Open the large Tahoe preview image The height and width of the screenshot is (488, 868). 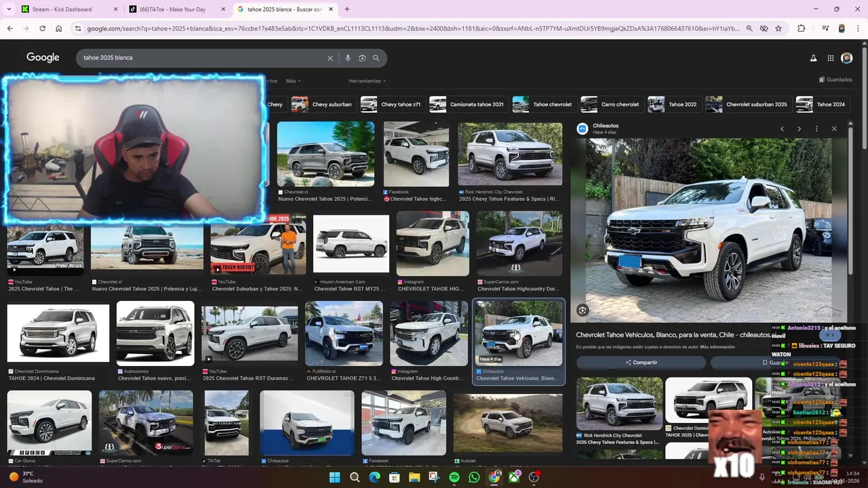tap(709, 230)
